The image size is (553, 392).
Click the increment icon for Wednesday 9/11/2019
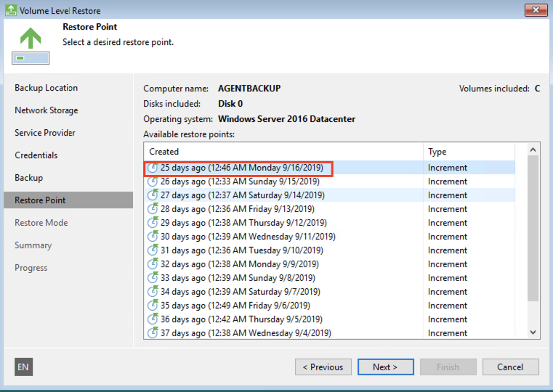tap(153, 237)
